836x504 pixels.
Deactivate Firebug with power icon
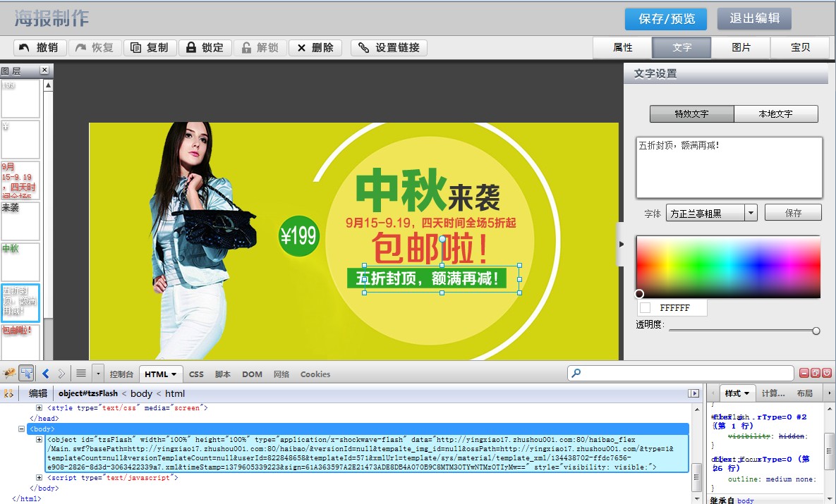826,374
